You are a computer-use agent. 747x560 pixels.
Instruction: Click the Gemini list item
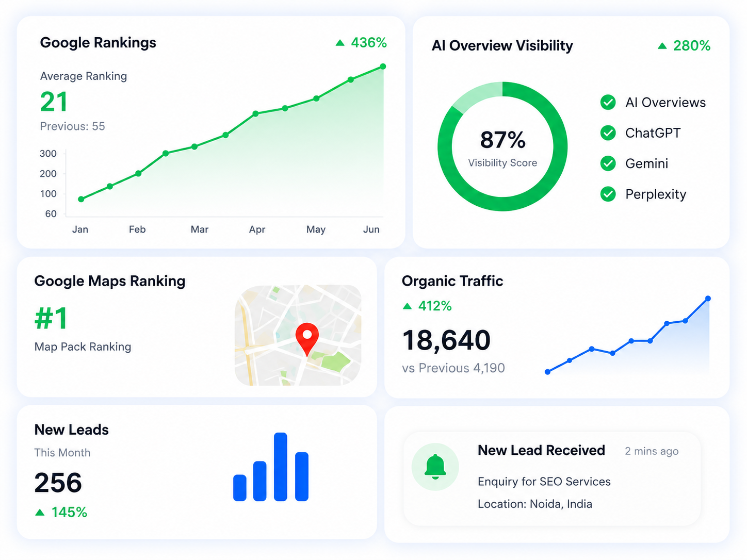pyautogui.click(x=646, y=163)
